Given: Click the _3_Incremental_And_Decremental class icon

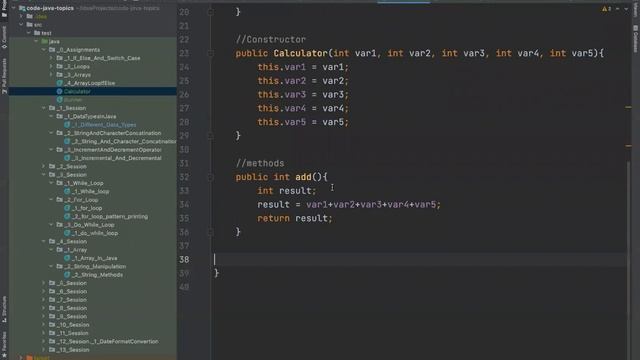Looking at the screenshot, I should point(67,158).
